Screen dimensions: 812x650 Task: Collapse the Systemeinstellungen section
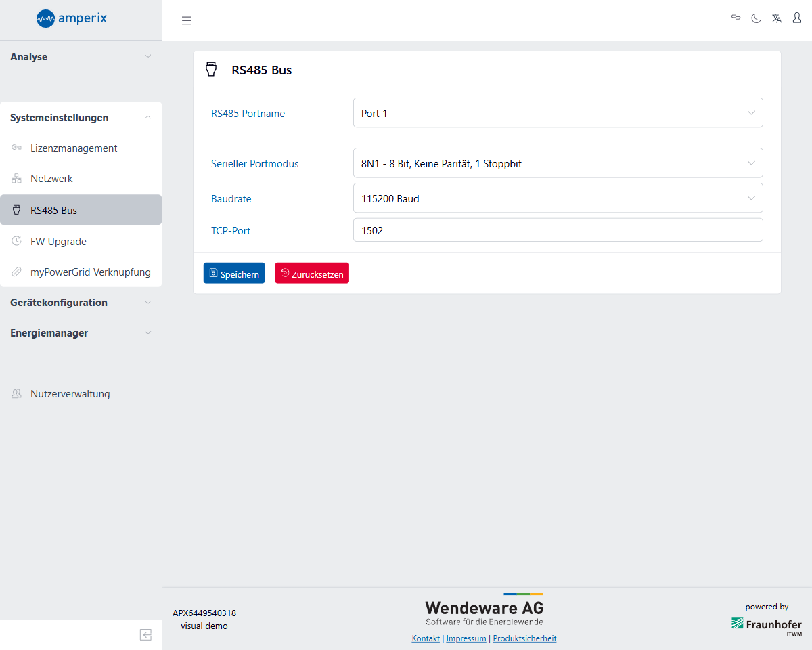point(81,118)
